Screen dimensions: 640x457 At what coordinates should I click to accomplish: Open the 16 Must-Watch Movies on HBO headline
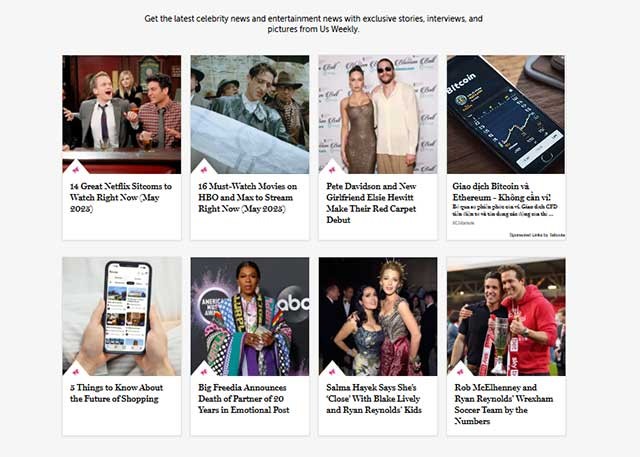click(247, 197)
